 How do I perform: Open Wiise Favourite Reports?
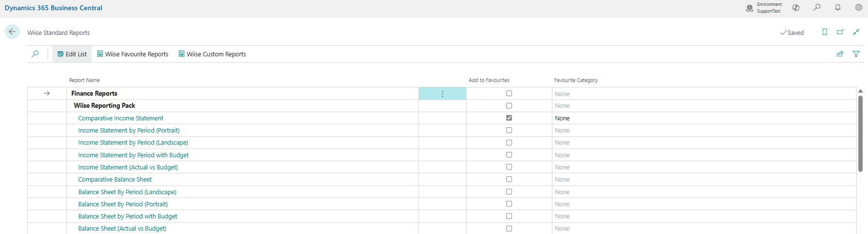click(132, 54)
